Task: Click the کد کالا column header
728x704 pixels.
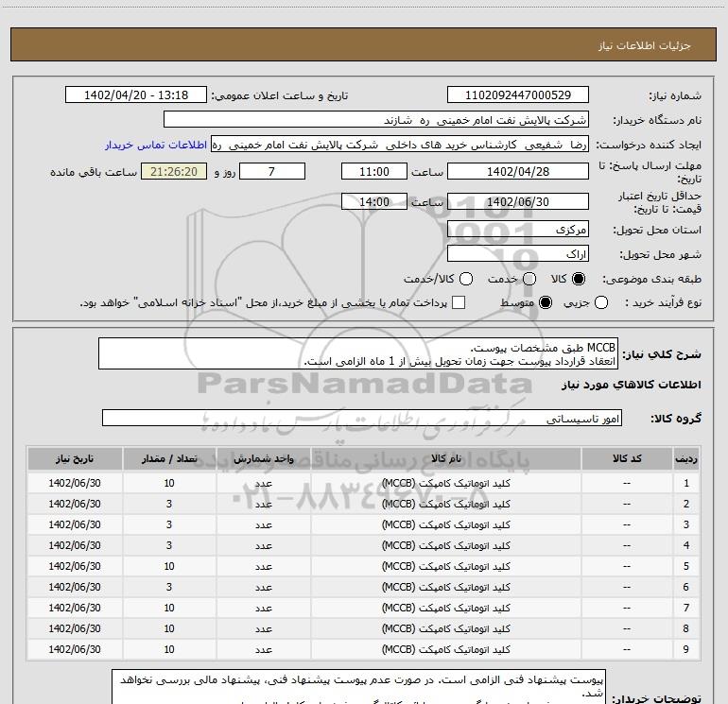Action: [x=627, y=458]
